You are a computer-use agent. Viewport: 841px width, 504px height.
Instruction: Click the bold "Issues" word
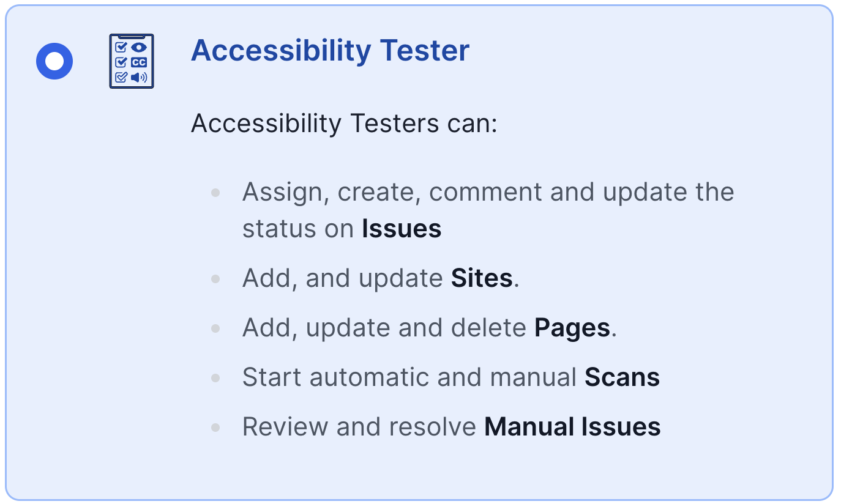[402, 229]
